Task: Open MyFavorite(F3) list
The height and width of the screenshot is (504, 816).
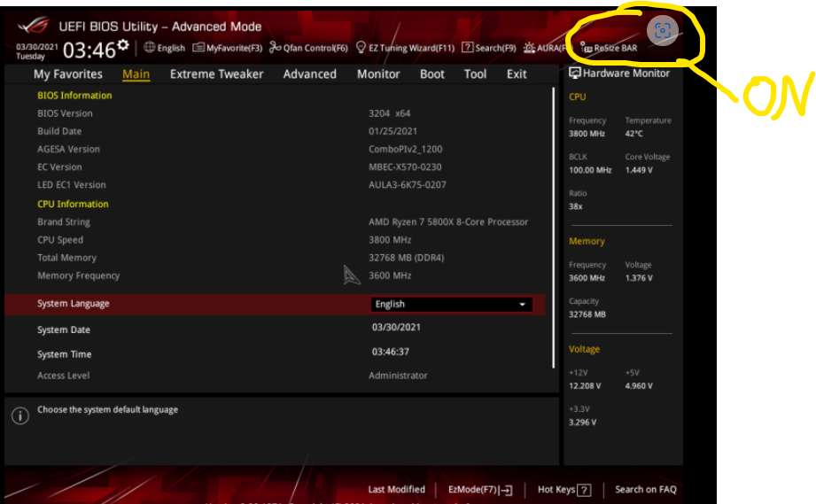Action: point(228,48)
